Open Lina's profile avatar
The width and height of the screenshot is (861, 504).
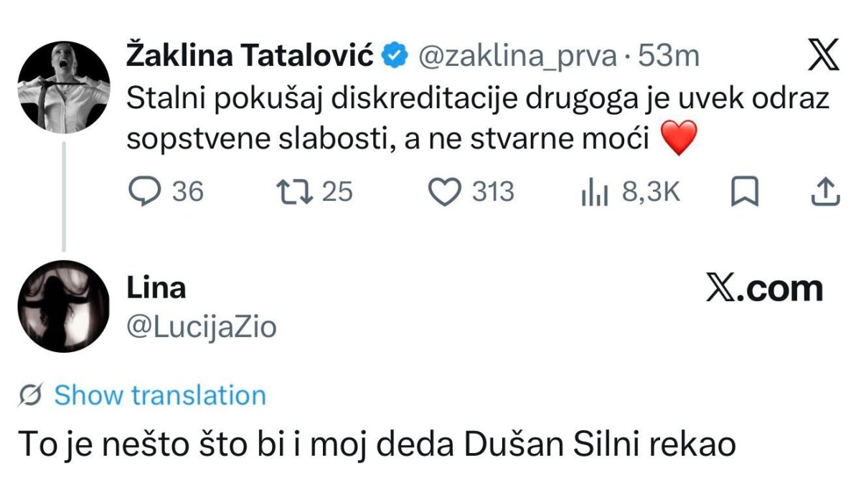click(x=63, y=306)
